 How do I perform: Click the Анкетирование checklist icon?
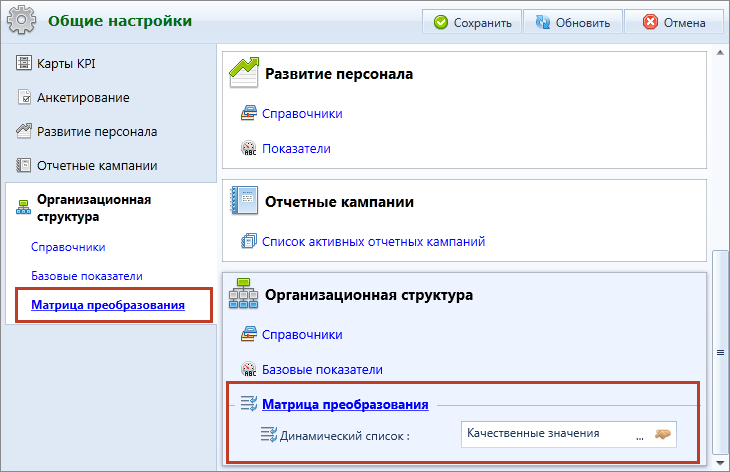pos(24,97)
